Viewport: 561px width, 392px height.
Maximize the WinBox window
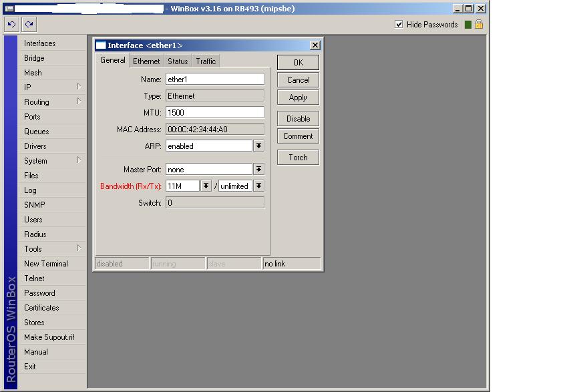(x=469, y=9)
